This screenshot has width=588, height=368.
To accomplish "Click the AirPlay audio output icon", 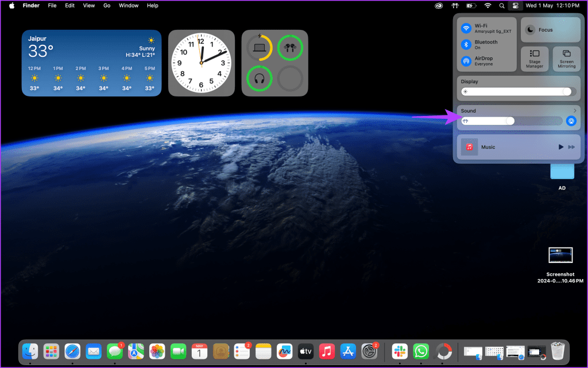I will 571,121.
